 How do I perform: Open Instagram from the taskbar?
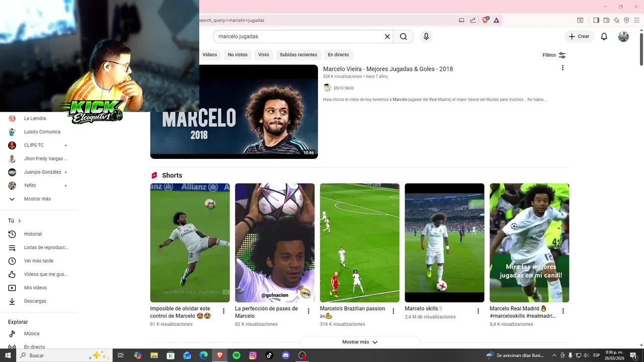253,355
